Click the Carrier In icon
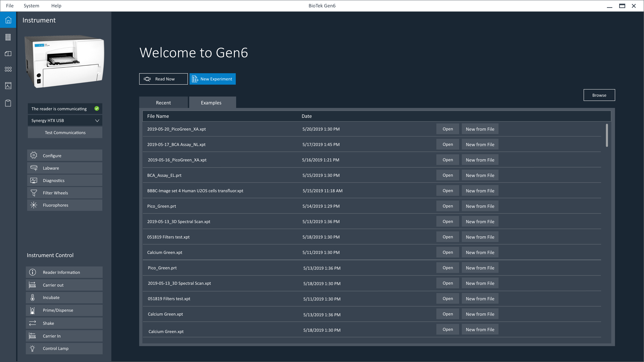The width and height of the screenshot is (644, 362). tap(33, 336)
